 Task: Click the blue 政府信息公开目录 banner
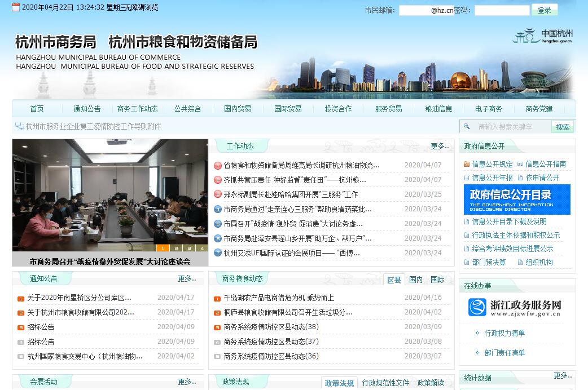click(517, 199)
